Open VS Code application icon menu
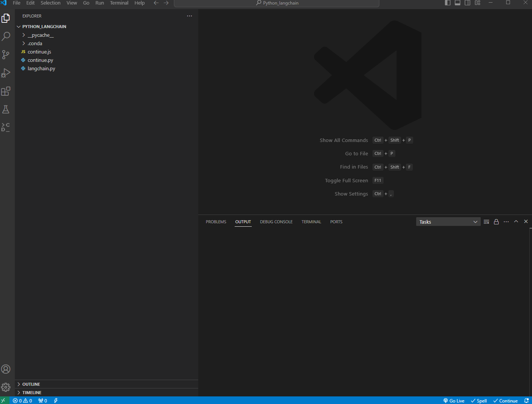Viewport: 532px width, 404px height. (4, 3)
